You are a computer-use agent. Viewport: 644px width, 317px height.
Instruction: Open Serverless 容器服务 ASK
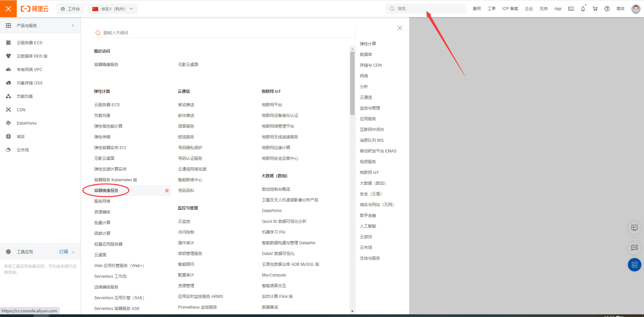(117, 309)
